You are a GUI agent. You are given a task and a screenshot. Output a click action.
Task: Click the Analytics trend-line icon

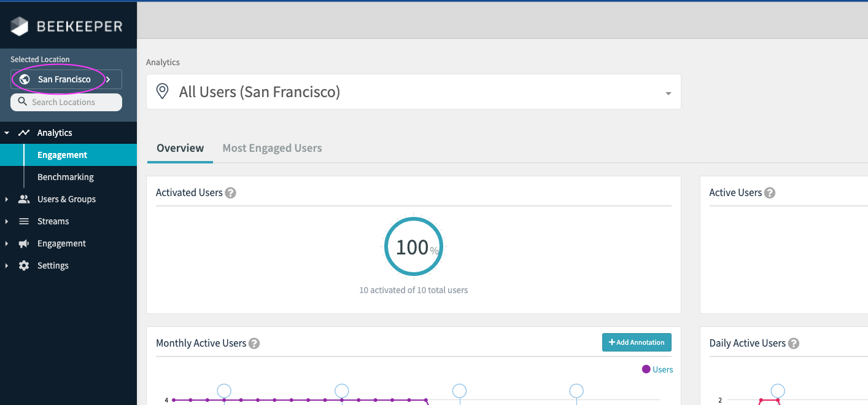(x=24, y=133)
